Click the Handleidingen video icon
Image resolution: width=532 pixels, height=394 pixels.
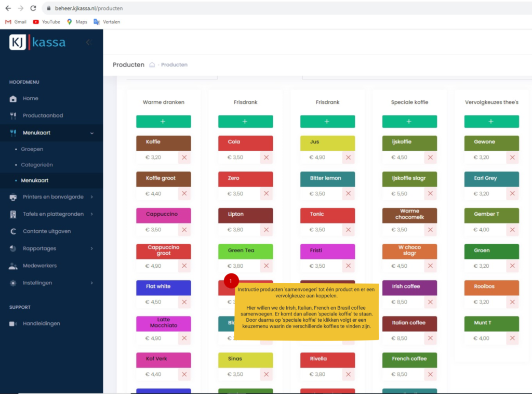[x=14, y=323]
